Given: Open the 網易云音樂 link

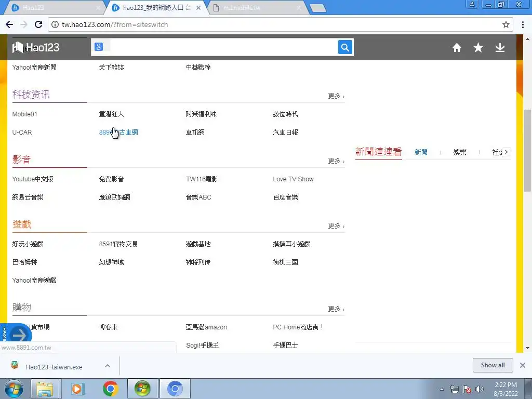Looking at the screenshot, I should pos(28,197).
